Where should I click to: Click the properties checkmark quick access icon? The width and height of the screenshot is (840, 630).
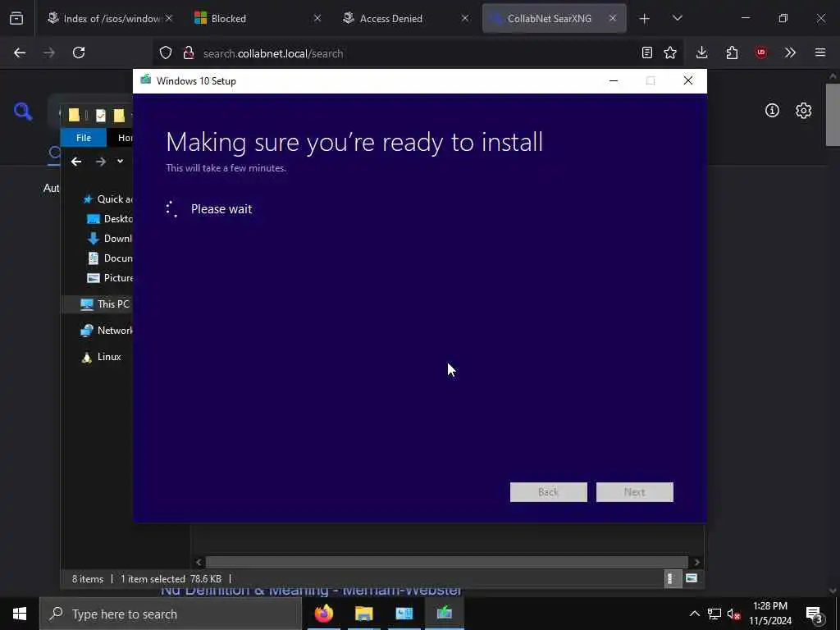click(x=100, y=115)
